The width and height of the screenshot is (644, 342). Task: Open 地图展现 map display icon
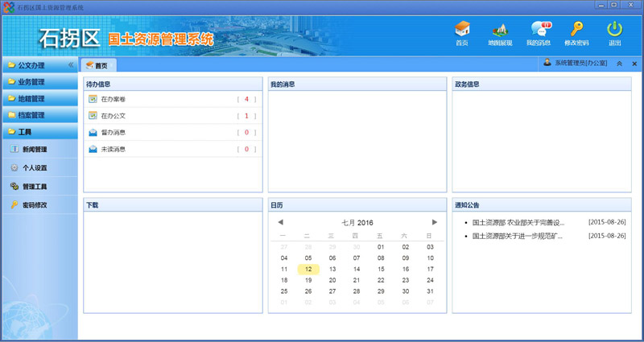(x=500, y=30)
